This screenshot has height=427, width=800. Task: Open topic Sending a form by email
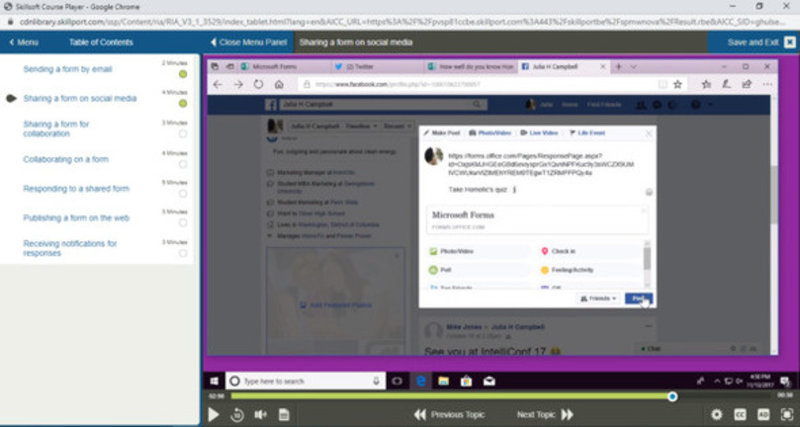pyautogui.click(x=68, y=69)
